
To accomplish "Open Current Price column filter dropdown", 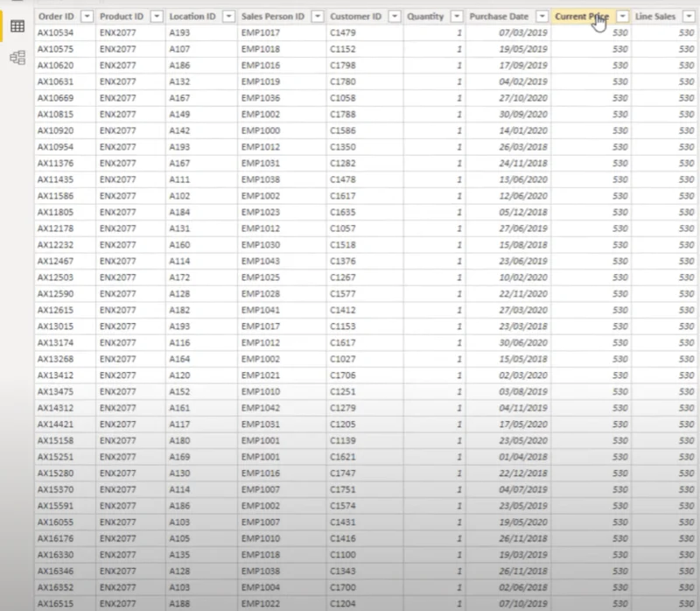I will click(622, 17).
